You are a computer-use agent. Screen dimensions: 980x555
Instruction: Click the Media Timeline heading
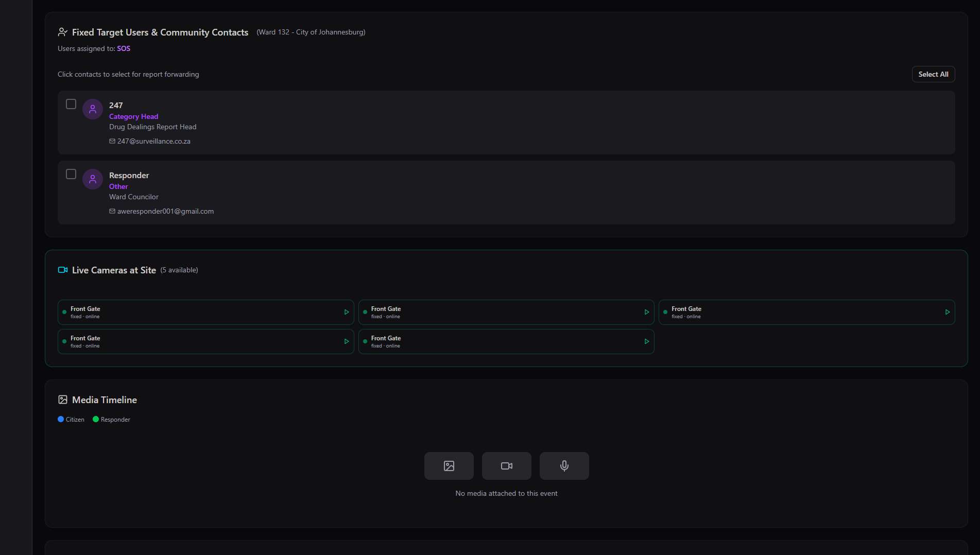pyautogui.click(x=105, y=400)
